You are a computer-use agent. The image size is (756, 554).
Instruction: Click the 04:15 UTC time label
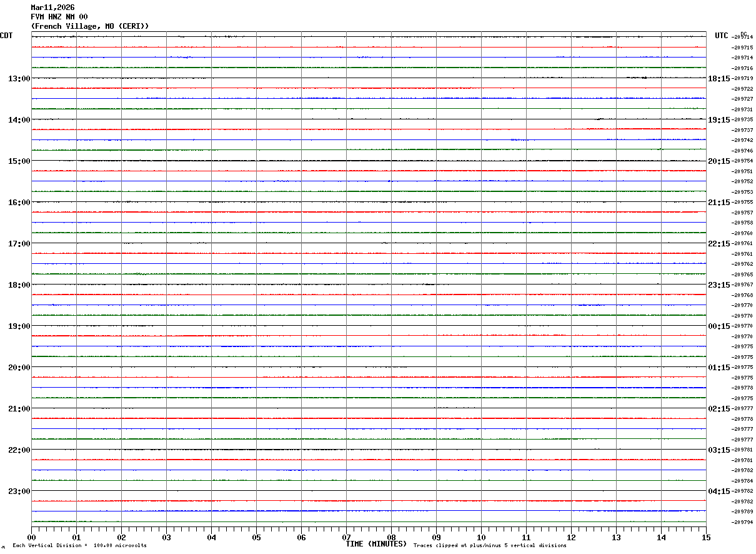click(719, 491)
